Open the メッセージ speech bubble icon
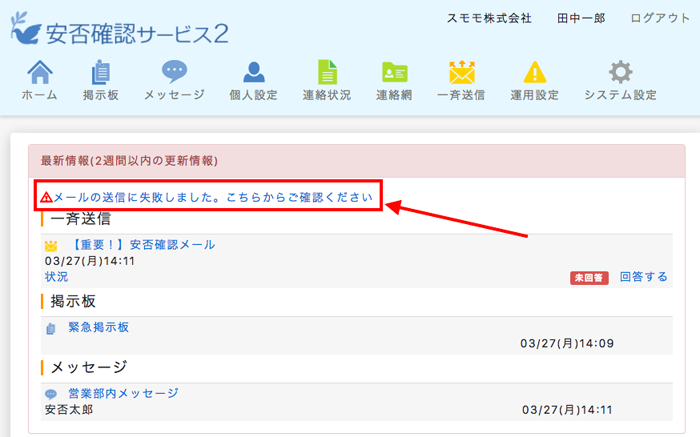 coord(174,72)
